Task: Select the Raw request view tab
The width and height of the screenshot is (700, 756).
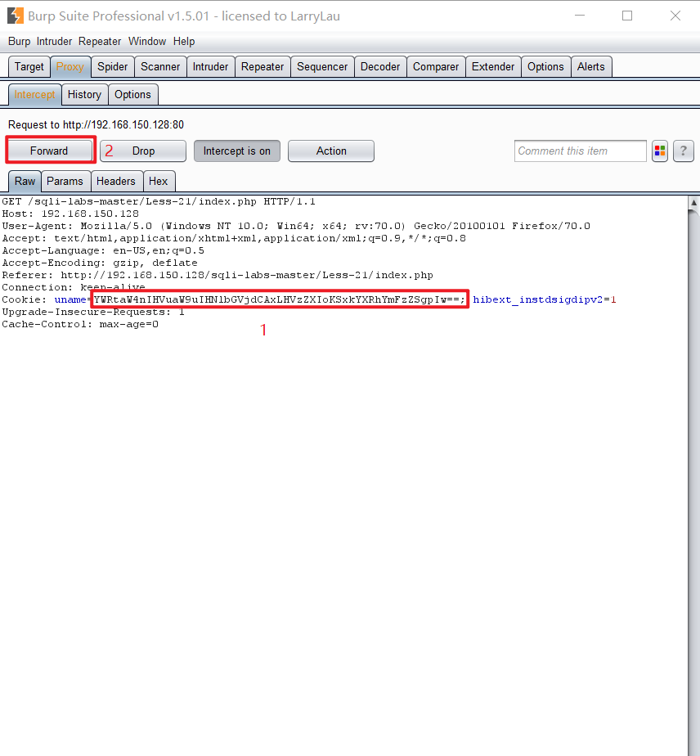Action: (25, 182)
